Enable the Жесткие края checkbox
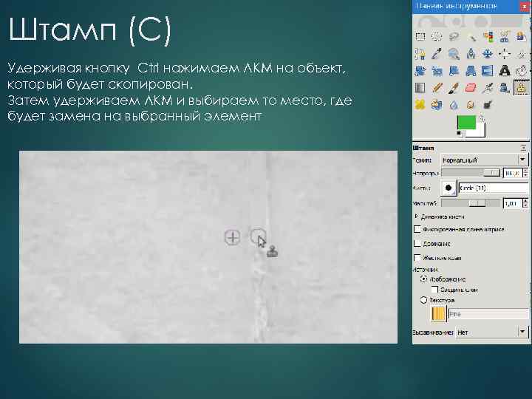Viewport: 532px width, 399px height. click(417, 258)
